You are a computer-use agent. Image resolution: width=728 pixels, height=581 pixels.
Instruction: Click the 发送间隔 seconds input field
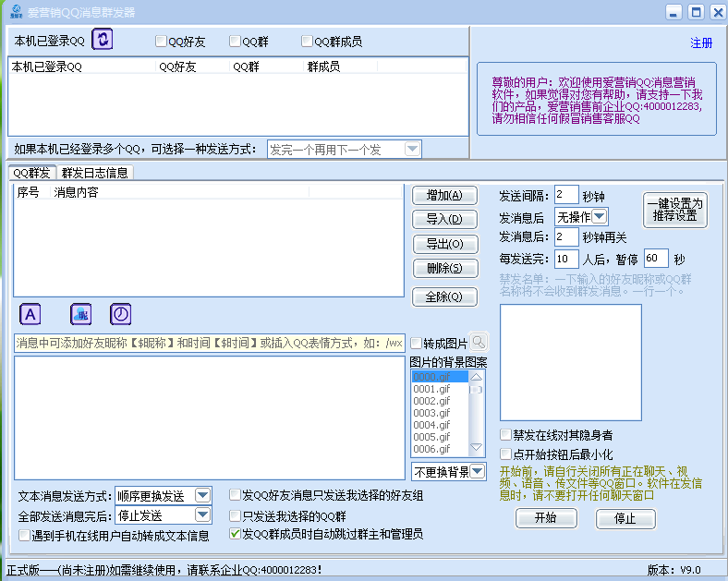(566, 195)
